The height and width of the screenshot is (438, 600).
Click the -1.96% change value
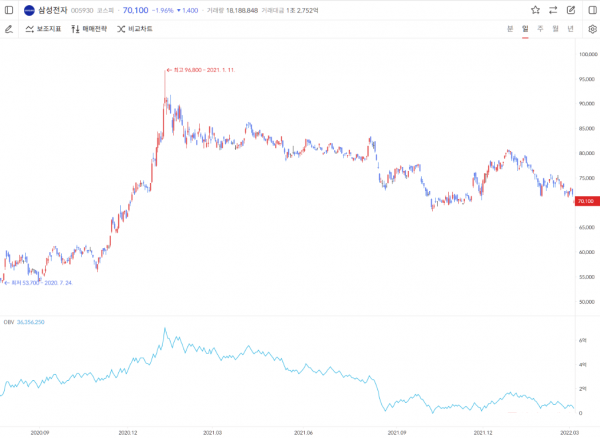tap(163, 11)
